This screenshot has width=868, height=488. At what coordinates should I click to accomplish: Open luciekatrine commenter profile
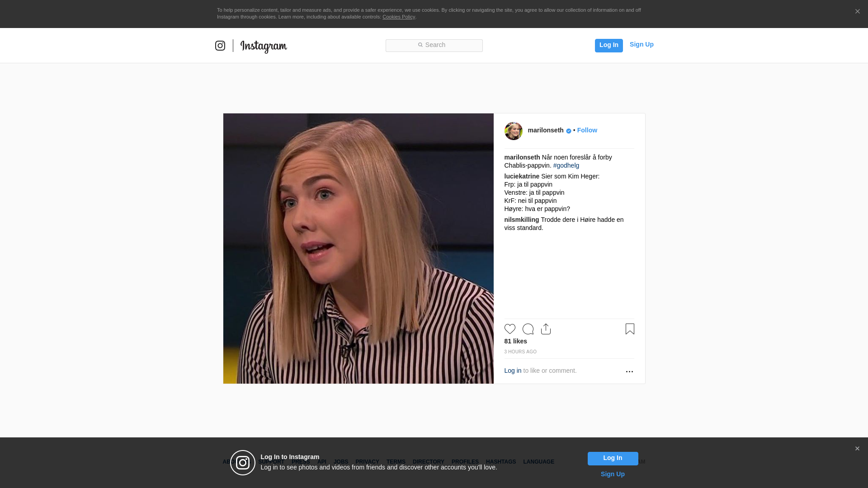tap(522, 176)
